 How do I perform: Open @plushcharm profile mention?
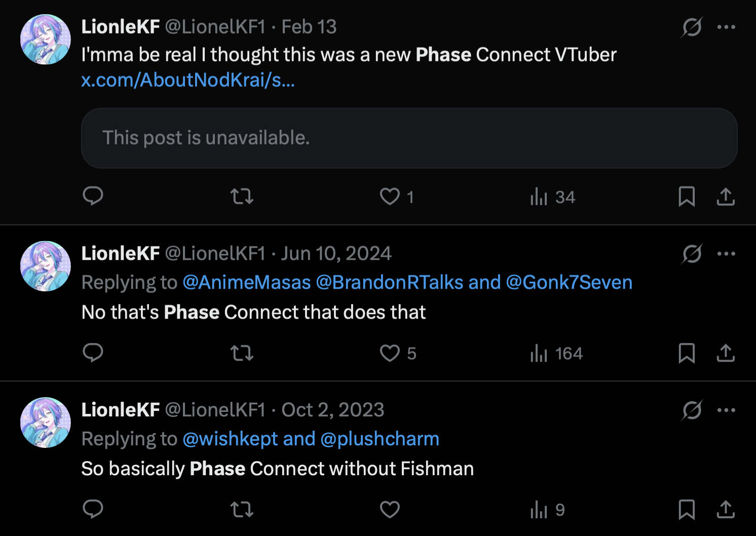[380, 439]
